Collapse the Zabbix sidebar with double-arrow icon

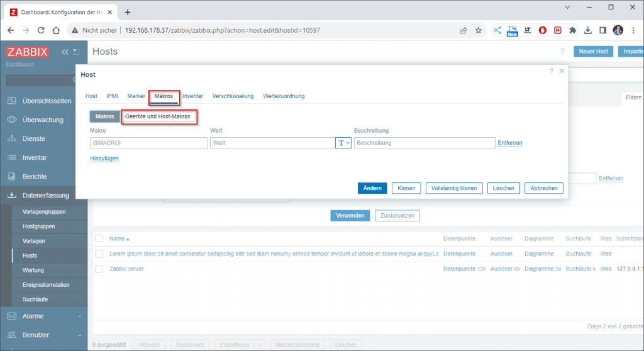pyautogui.click(x=65, y=52)
